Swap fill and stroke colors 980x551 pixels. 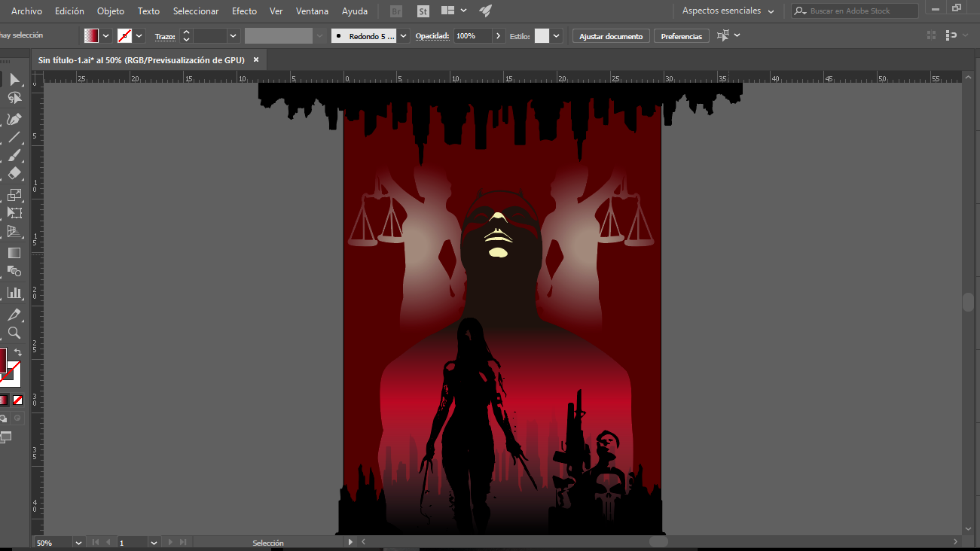click(x=18, y=352)
